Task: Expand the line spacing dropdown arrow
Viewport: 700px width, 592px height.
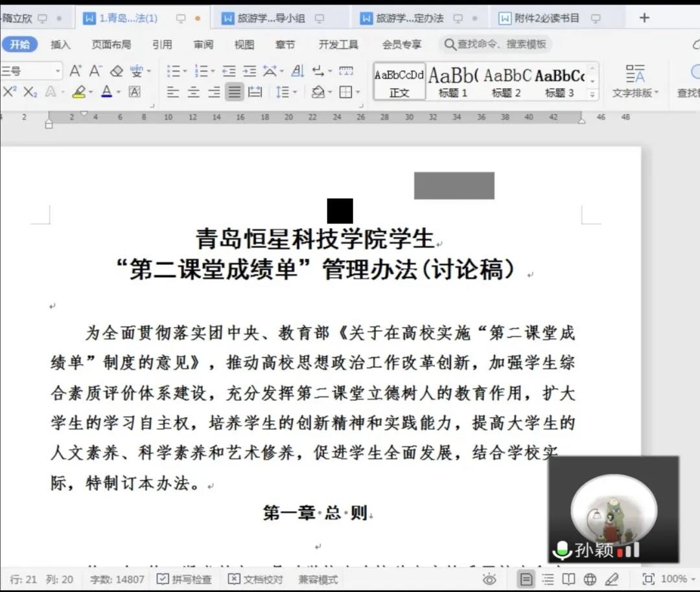Action: [295, 93]
